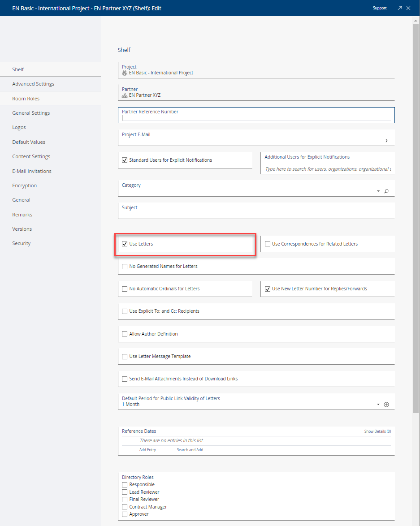
Task: Enable Use Correspondences for Related Letters
Action: [268, 244]
